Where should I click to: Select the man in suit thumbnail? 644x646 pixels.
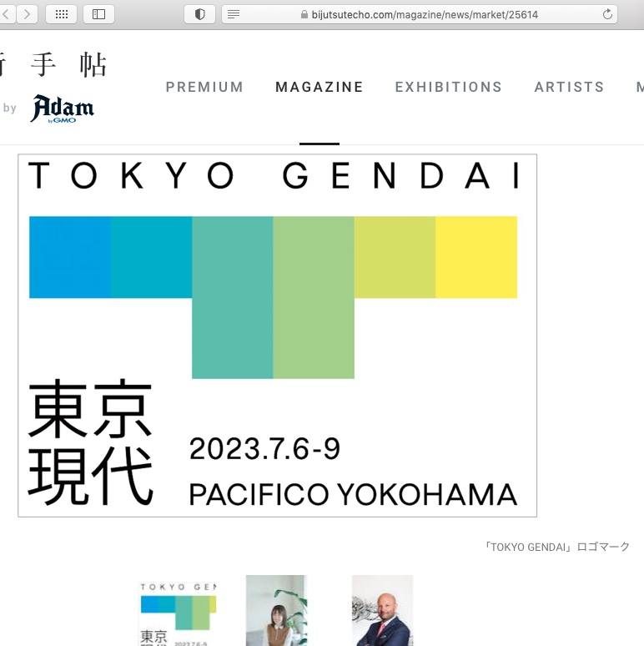pos(382,610)
